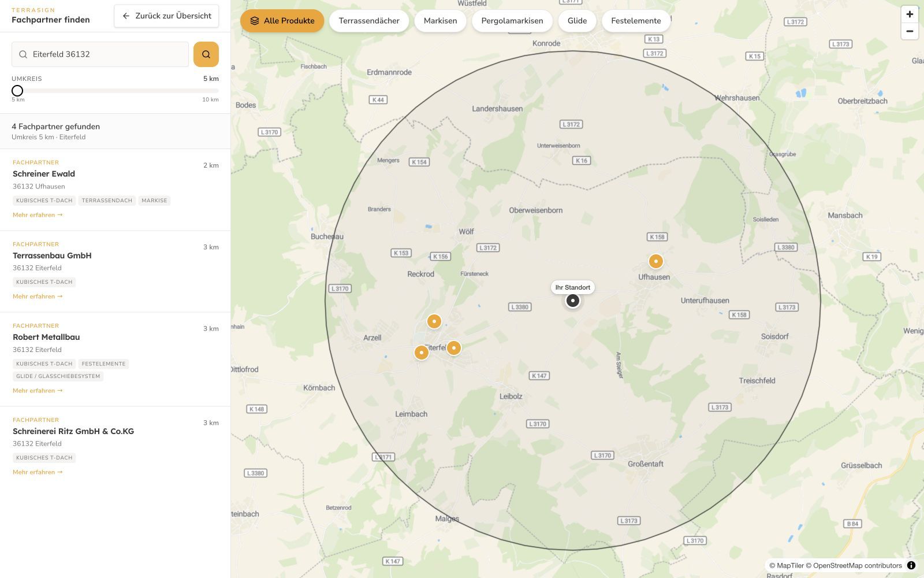Viewport: 924px width, 578px height.
Task: Click the MARKISE tag of Schreiner Ewald
Action: 154,201
